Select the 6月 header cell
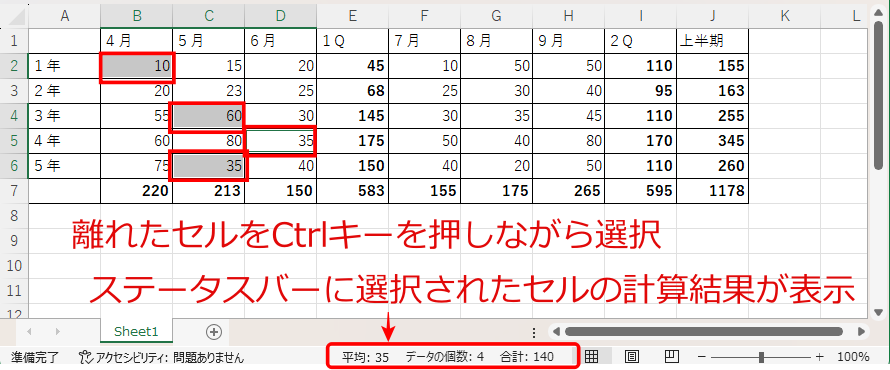 (280, 41)
